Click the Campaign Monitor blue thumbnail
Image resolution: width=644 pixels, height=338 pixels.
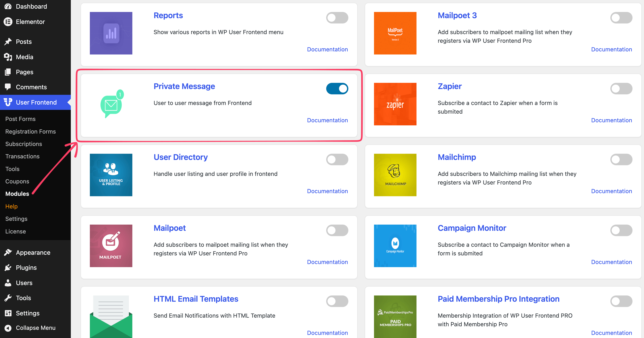tap(395, 246)
